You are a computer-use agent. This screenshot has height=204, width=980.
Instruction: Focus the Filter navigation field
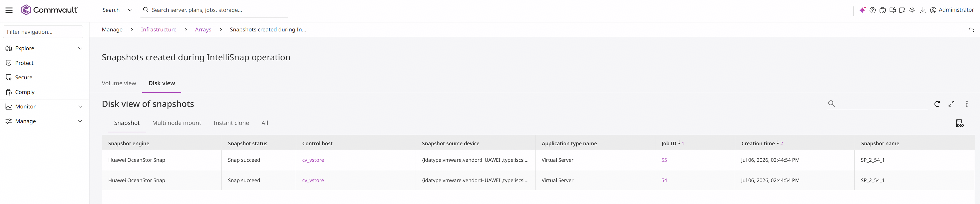(x=43, y=32)
